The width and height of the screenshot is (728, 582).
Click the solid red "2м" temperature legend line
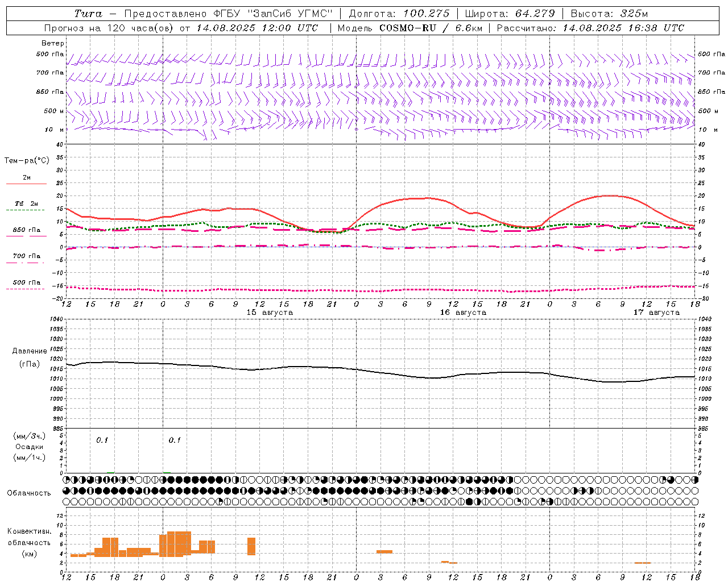coord(26,184)
